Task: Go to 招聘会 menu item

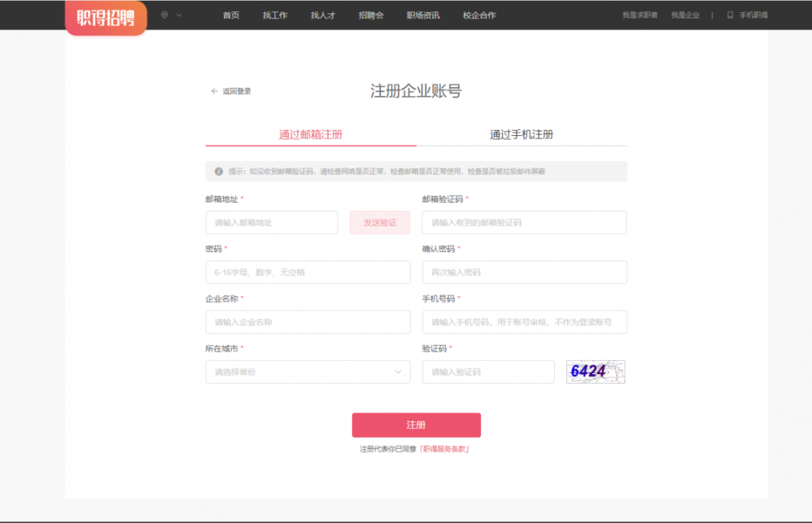Action: point(371,15)
